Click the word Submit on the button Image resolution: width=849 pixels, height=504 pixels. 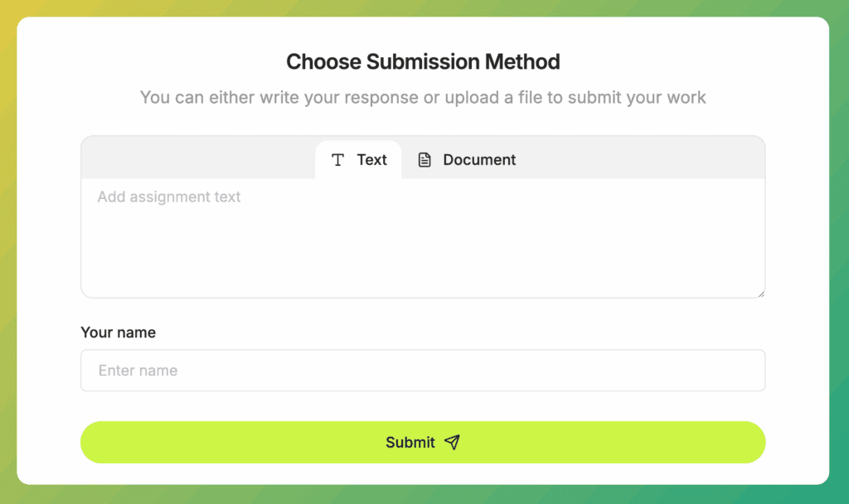tap(410, 443)
